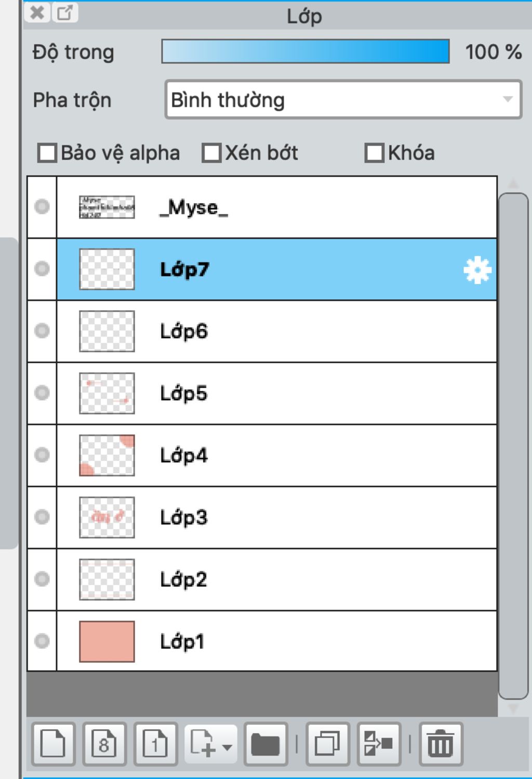Add a new 8-bit layer
The height and width of the screenshot is (779, 532).
(x=104, y=744)
